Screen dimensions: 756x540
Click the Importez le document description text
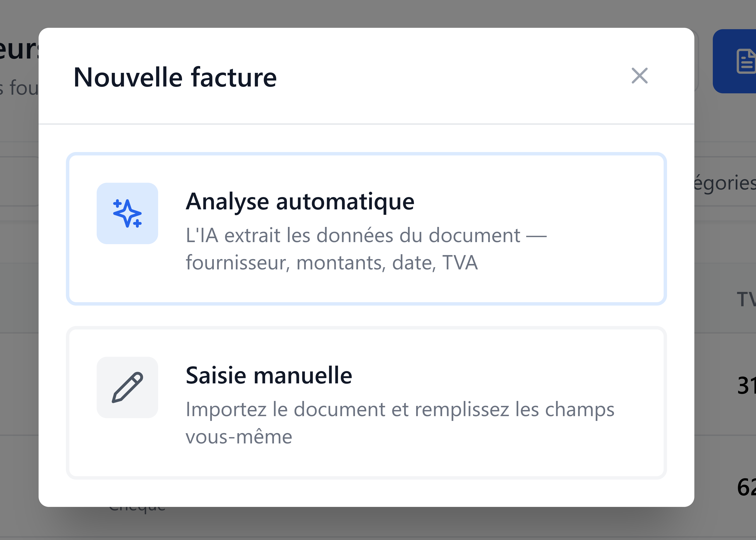click(x=400, y=423)
